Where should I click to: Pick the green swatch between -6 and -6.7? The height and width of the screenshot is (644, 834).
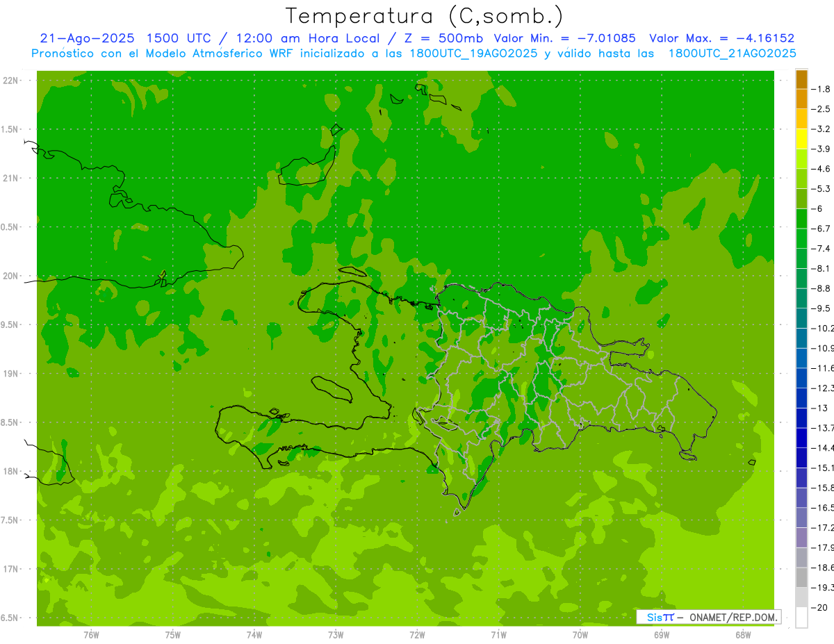click(x=801, y=218)
